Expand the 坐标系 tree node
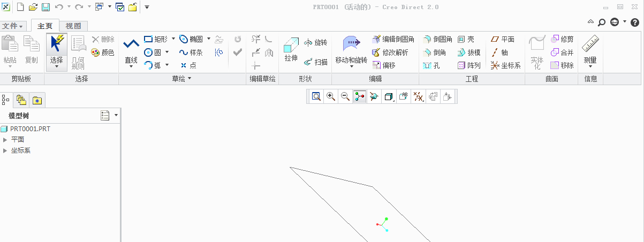Viewport: 644px width, 242px height. (5, 150)
